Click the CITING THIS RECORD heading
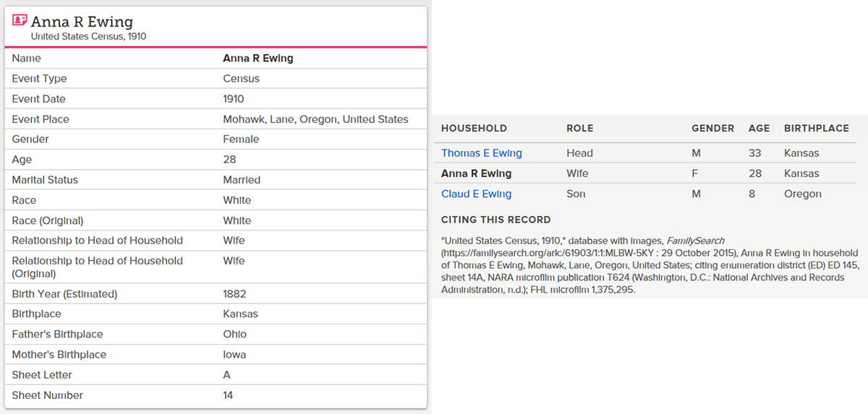The width and height of the screenshot is (868, 414). (496, 220)
